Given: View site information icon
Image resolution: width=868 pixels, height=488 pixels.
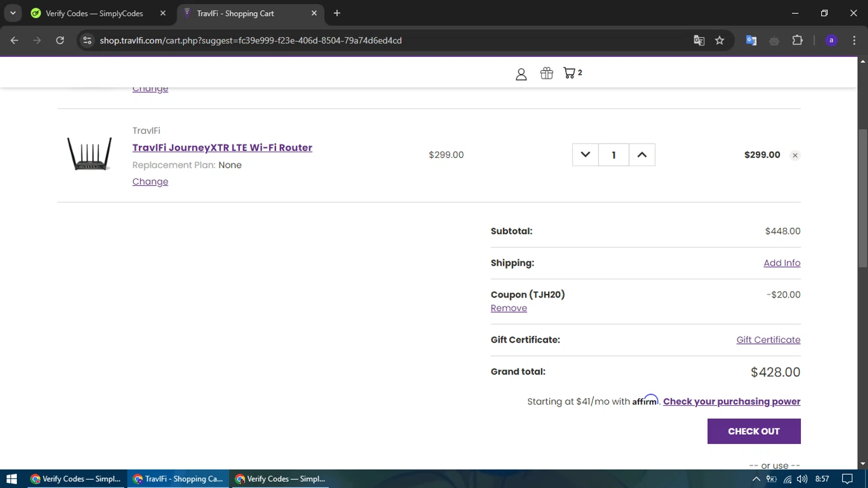Looking at the screenshot, I should point(87,41).
